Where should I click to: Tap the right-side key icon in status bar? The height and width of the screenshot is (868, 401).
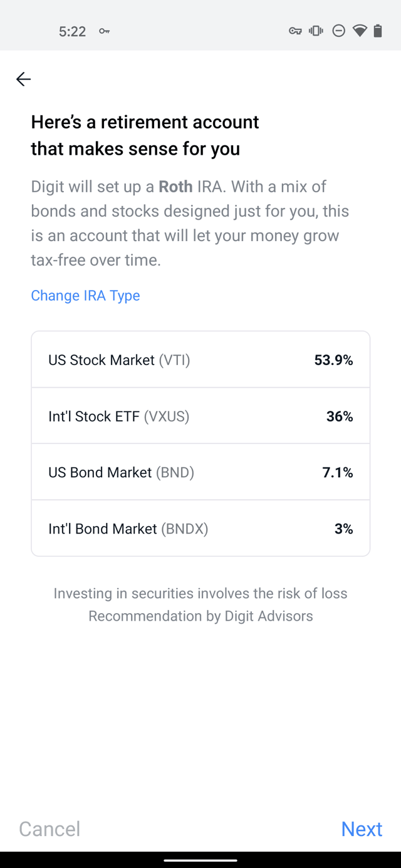[295, 31]
